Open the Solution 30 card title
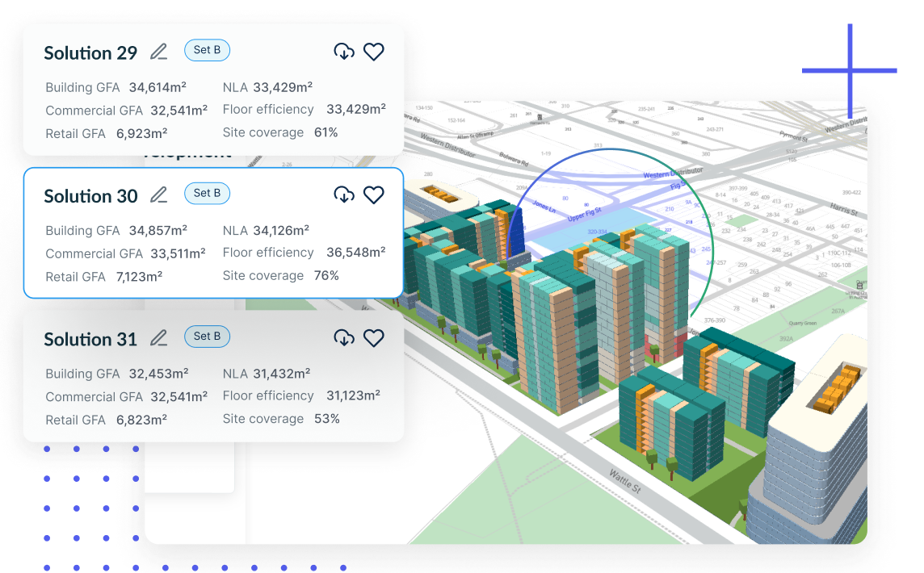924x573 pixels. [90, 196]
